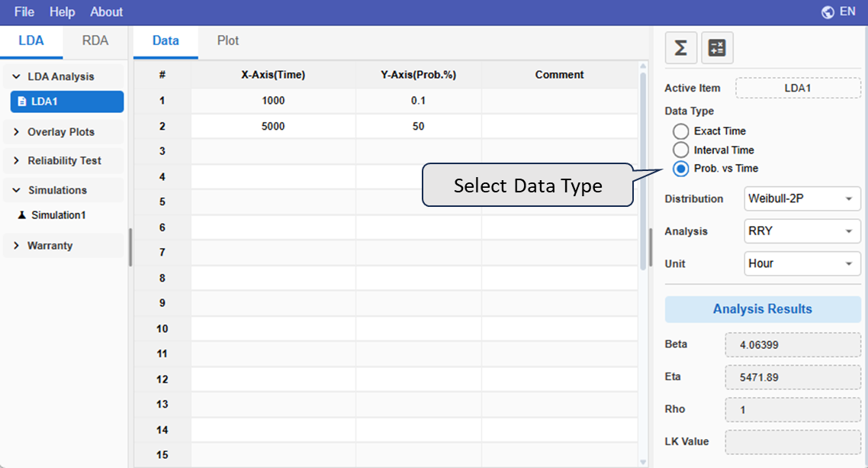This screenshot has width=868, height=468.
Task: Click the globe language icon
Action: pos(828,12)
